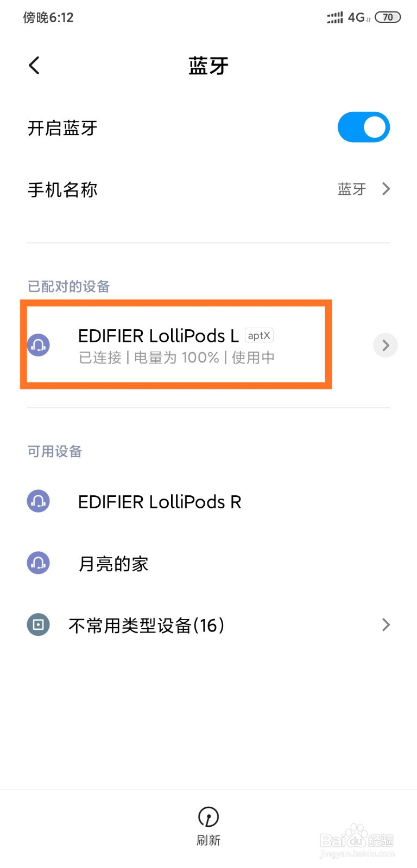Screen dimensions: 417x868
Task: Open 手机名称 chevron arrow
Action: [386, 189]
